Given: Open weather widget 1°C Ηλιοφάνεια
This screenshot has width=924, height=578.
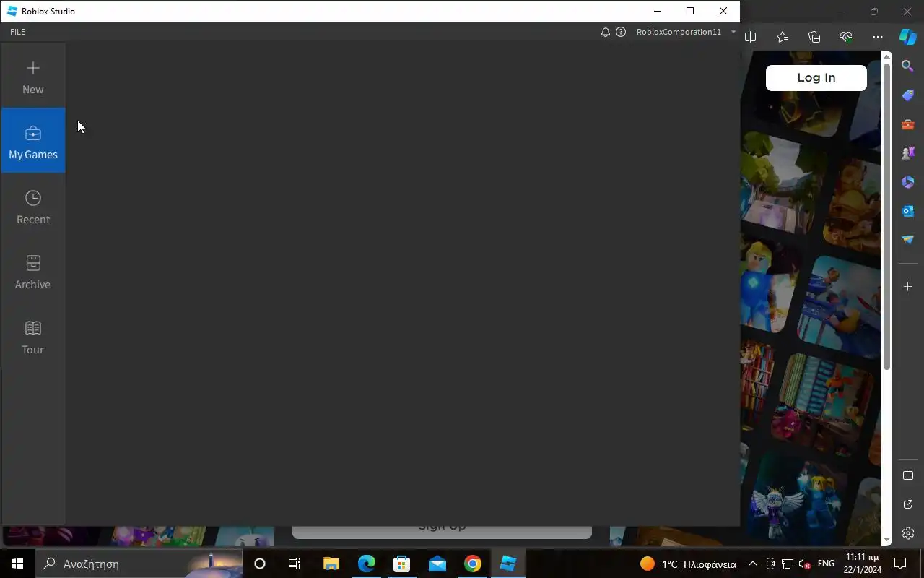Looking at the screenshot, I should click(688, 564).
